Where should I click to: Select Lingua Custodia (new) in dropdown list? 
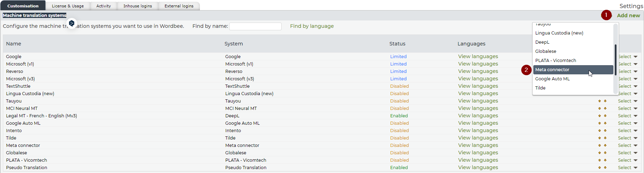point(559,33)
